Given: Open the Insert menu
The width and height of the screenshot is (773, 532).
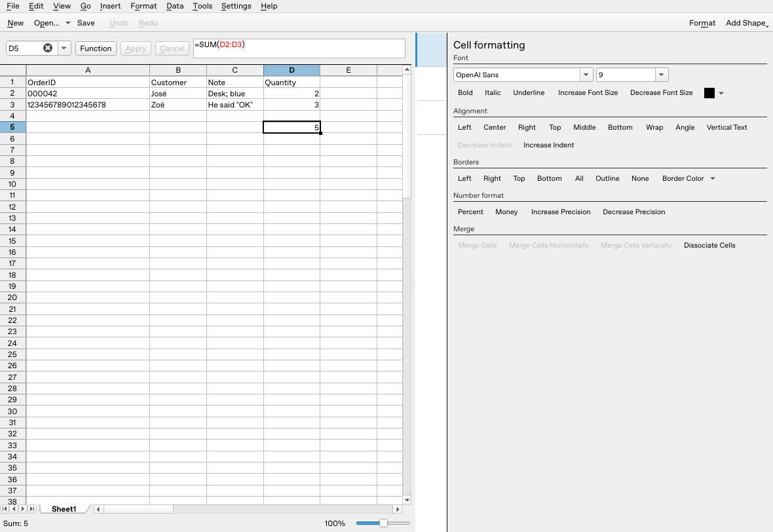Looking at the screenshot, I should 110,6.
